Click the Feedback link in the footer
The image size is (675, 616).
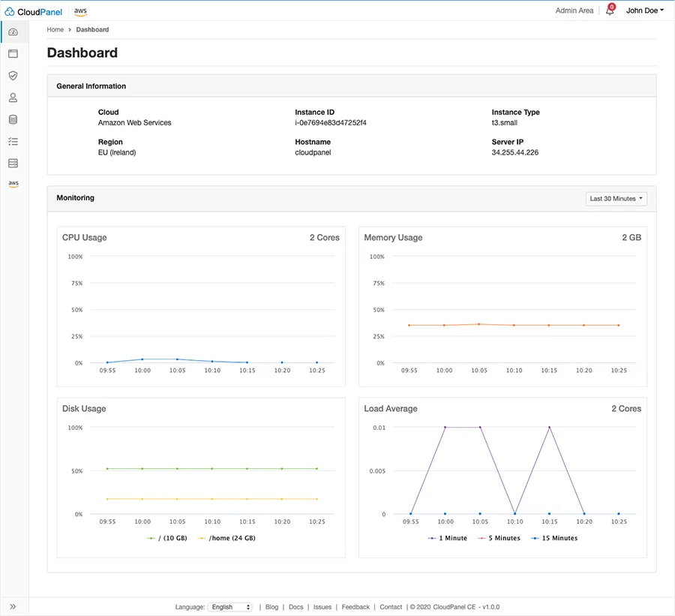point(355,607)
